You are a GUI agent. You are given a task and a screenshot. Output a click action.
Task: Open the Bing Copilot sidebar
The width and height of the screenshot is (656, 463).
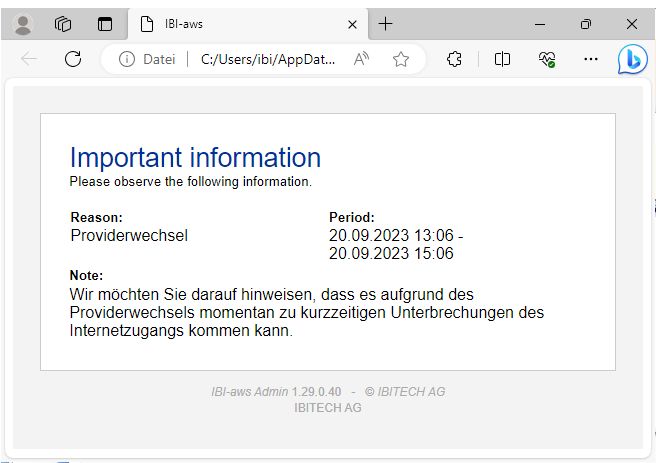pos(632,60)
